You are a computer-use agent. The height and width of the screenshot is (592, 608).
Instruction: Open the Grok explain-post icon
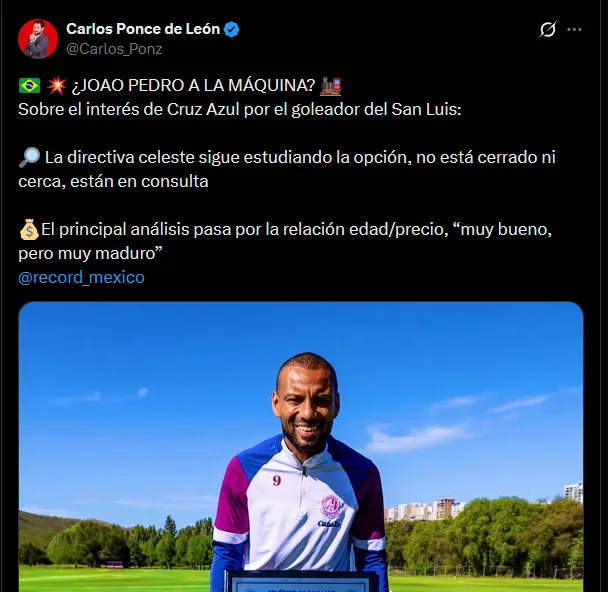pos(547,30)
